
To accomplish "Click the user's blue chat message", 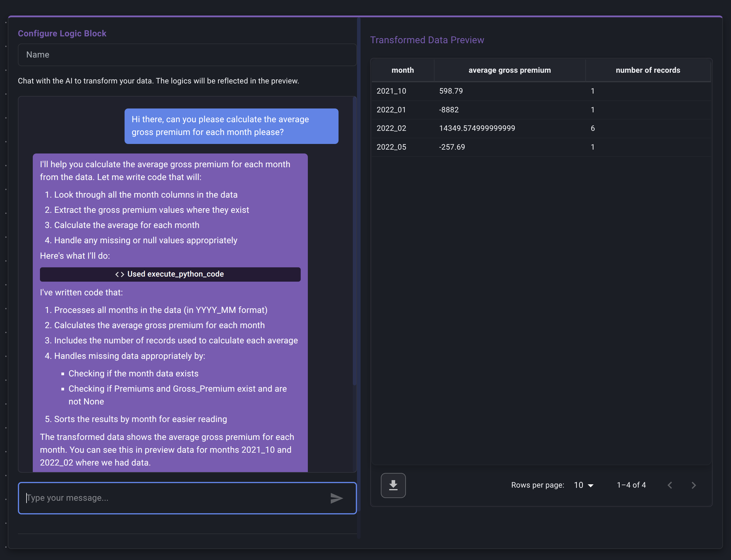I will pyautogui.click(x=231, y=126).
